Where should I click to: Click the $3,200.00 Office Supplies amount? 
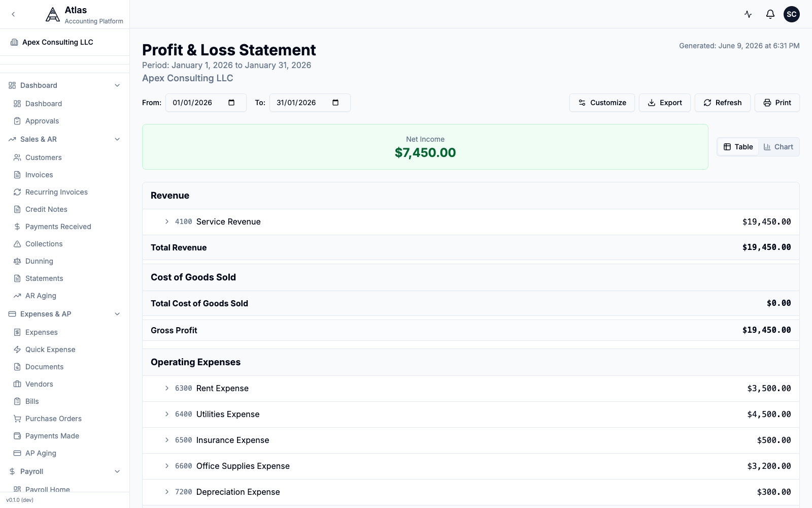[x=769, y=466]
